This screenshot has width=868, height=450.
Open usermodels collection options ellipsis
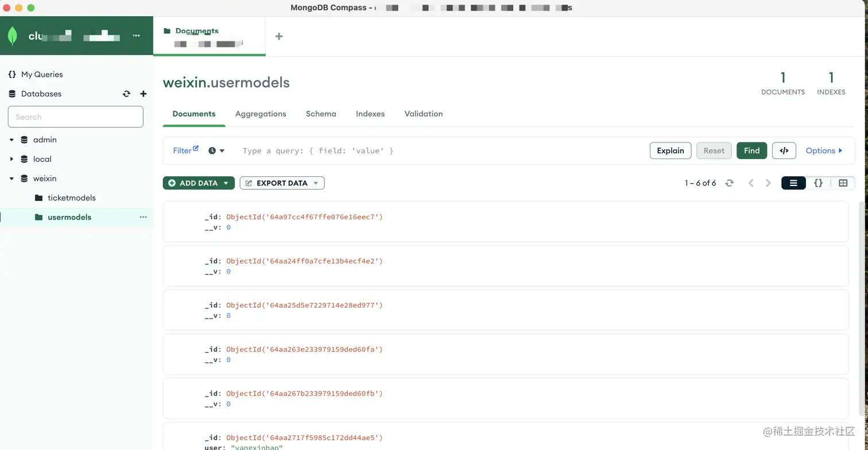(x=144, y=217)
